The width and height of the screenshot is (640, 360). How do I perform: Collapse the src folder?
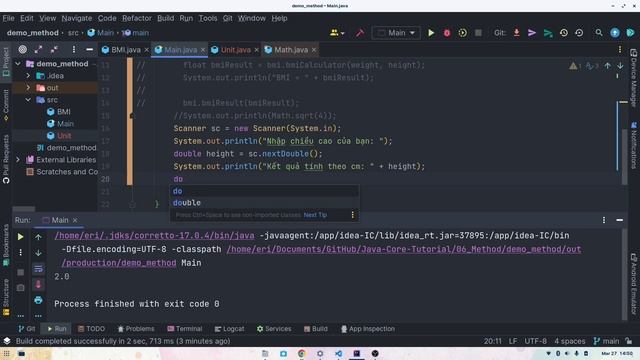pos(28,100)
